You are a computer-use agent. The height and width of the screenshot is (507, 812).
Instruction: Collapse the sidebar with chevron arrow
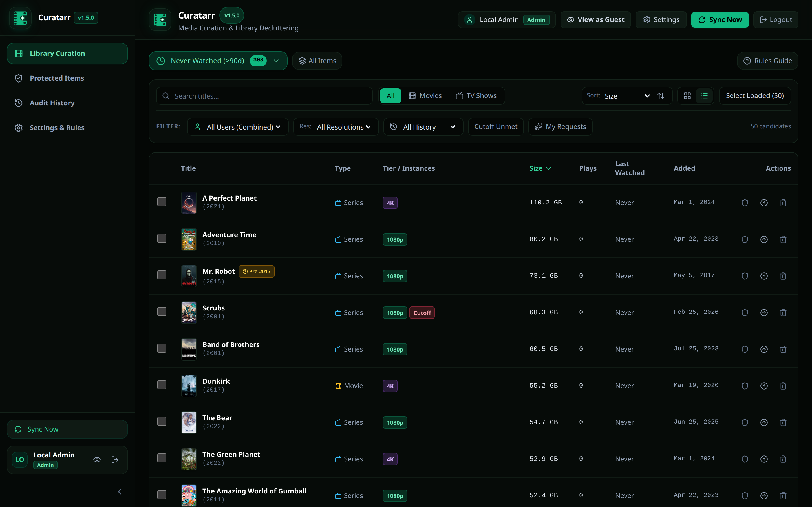pos(120,492)
